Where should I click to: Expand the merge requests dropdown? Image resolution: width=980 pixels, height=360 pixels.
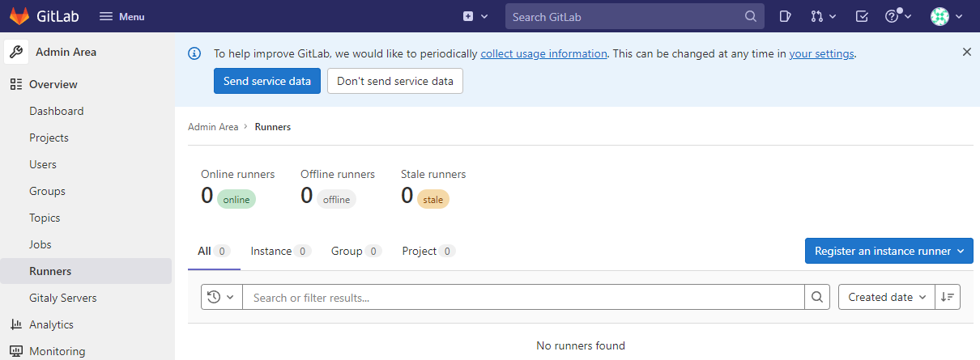[x=824, y=16]
